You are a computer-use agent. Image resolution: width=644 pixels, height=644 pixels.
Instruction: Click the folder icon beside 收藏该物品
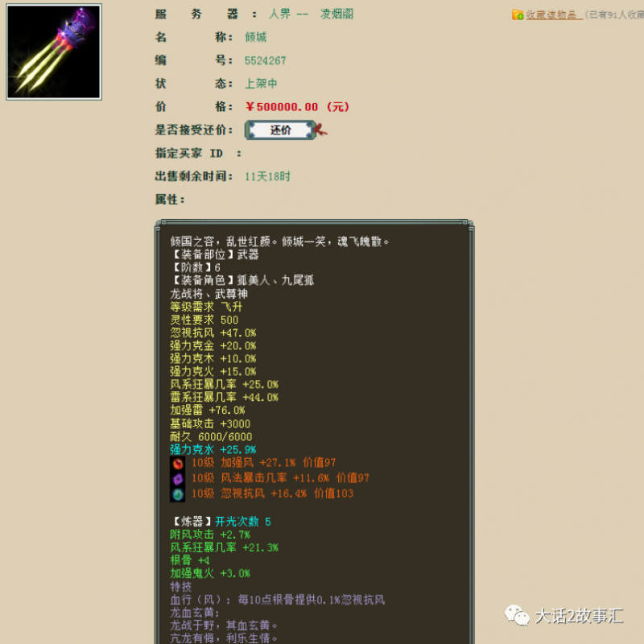click(x=518, y=14)
